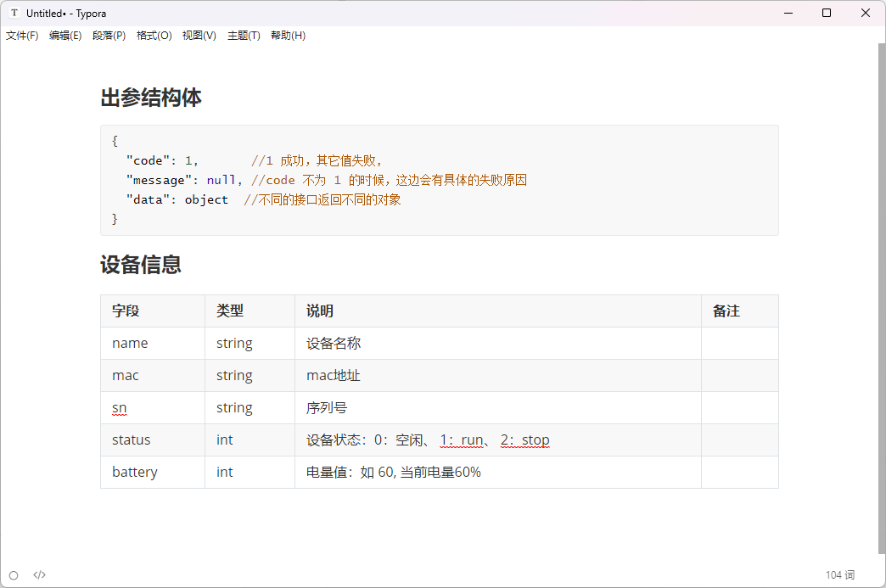Open the 段落(P) menu
The image size is (886, 588).
tap(109, 36)
